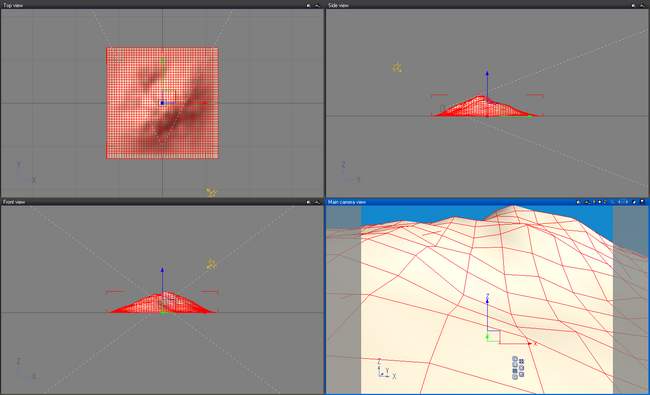Activate the Side view title bar
This screenshot has height=395, width=650.
click(488, 5)
